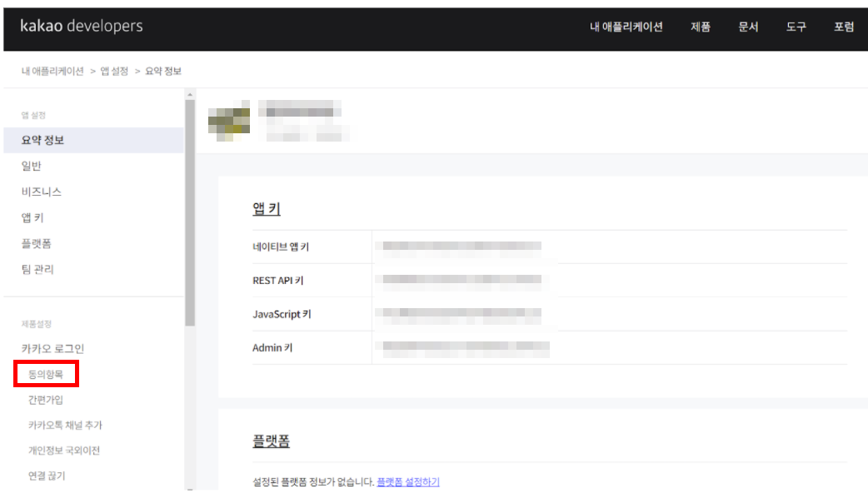Click the blurred Admin 키 value
Screen dimensions: 868x498
pos(463,349)
